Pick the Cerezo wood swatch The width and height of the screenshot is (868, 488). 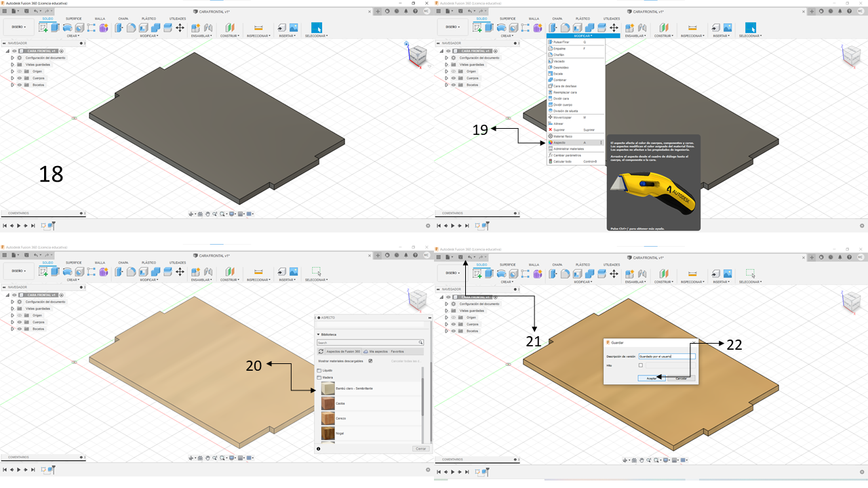click(328, 418)
